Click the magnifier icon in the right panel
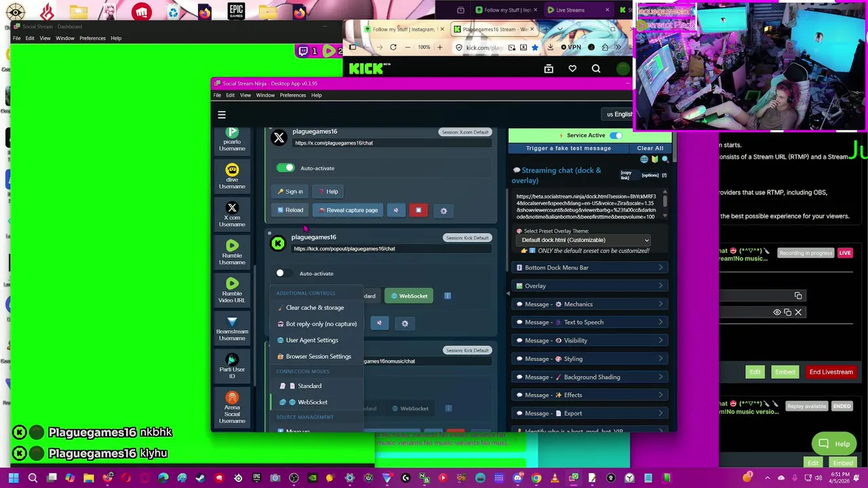The image size is (868, 488). (665, 159)
